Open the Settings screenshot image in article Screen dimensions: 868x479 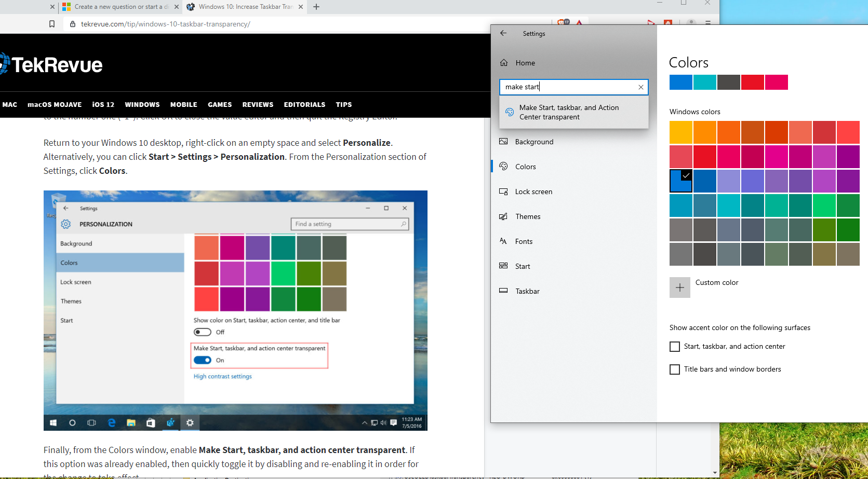click(x=235, y=310)
